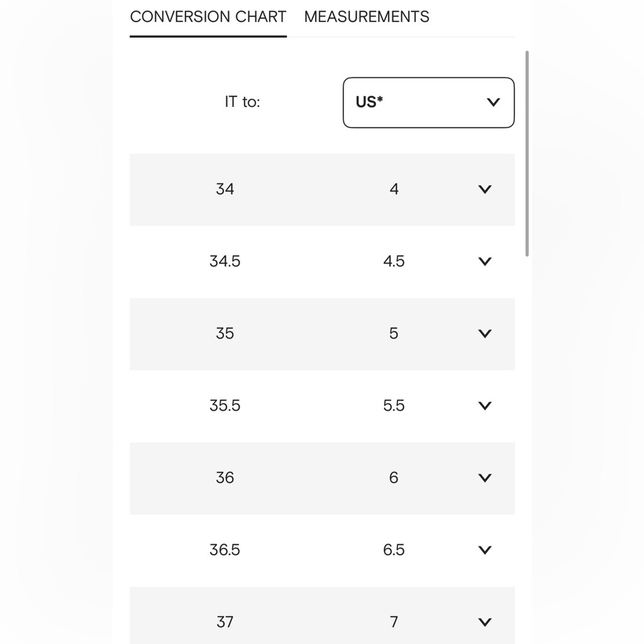Select the Conversion Chart tab
Screen dimensions: 644x644
coord(208,17)
